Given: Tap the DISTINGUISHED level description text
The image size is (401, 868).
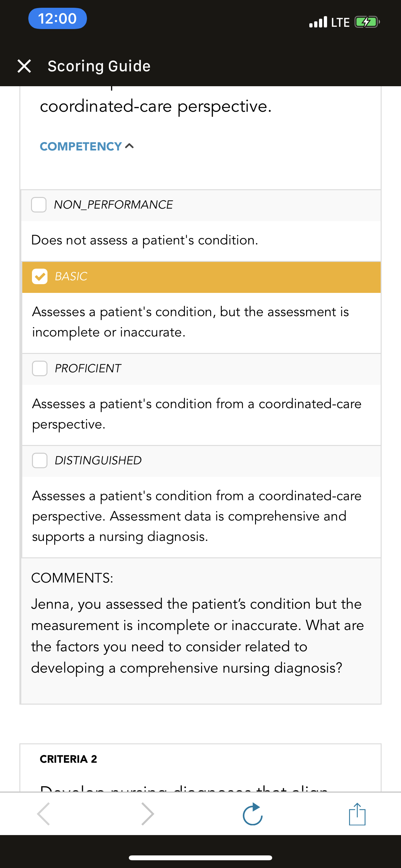Looking at the screenshot, I should coord(197,516).
